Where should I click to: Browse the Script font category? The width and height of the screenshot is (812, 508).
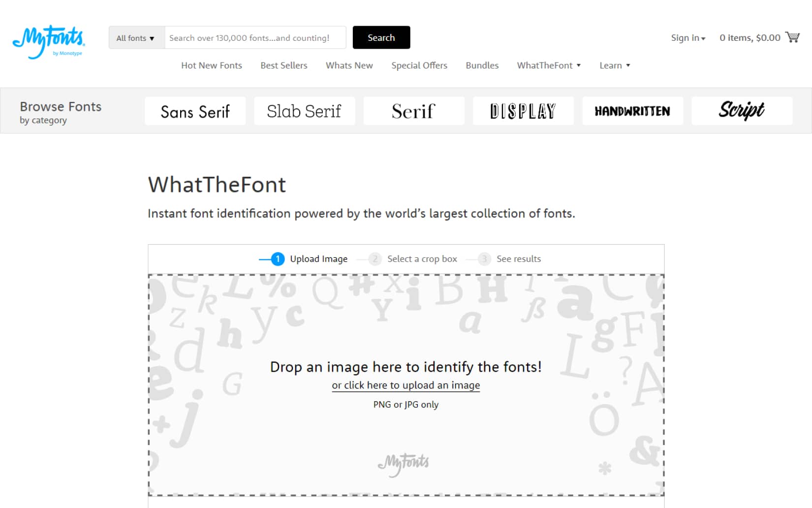(742, 111)
